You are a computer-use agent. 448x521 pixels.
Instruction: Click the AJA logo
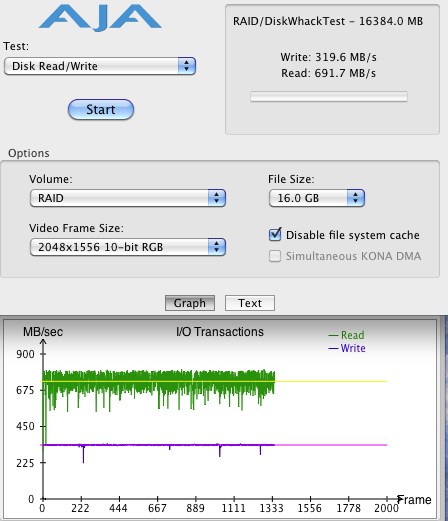(100, 19)
